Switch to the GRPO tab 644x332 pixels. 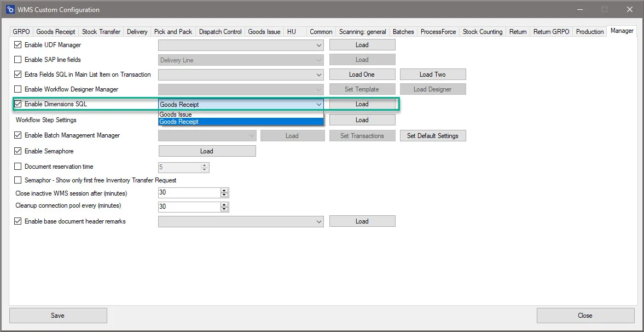click(21, 32)
